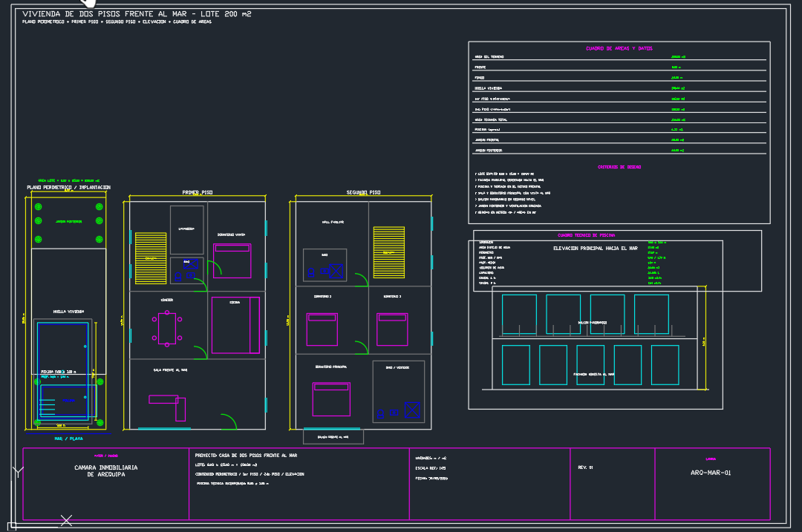Select the ARQ-MAR-01 sheet number text
The width and height of the screenshot is (802, 532).
(711, 473)
